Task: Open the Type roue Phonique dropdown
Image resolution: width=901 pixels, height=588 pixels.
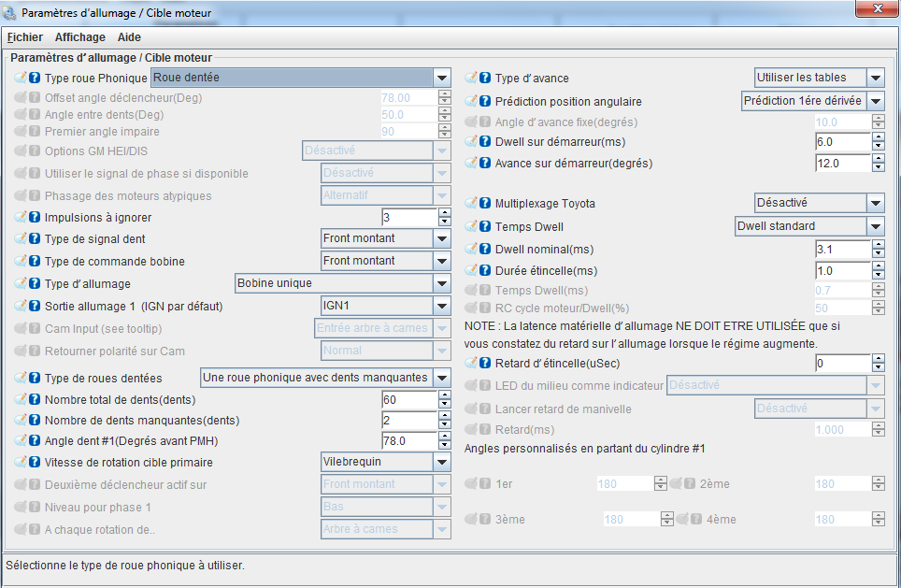Action: [442, 78]
